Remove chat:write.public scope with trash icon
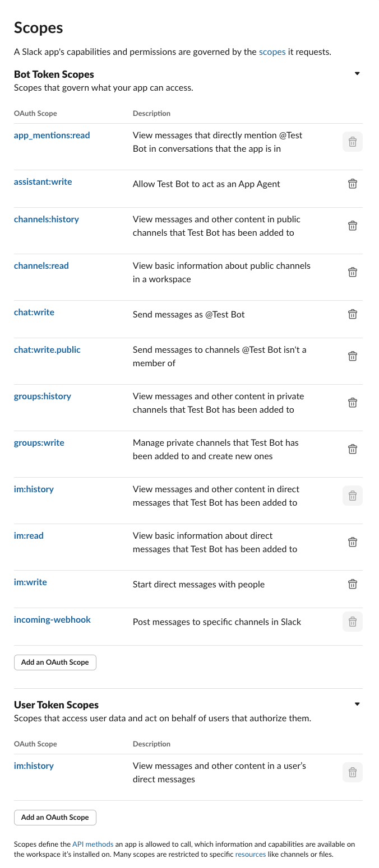 pos(353,356)
